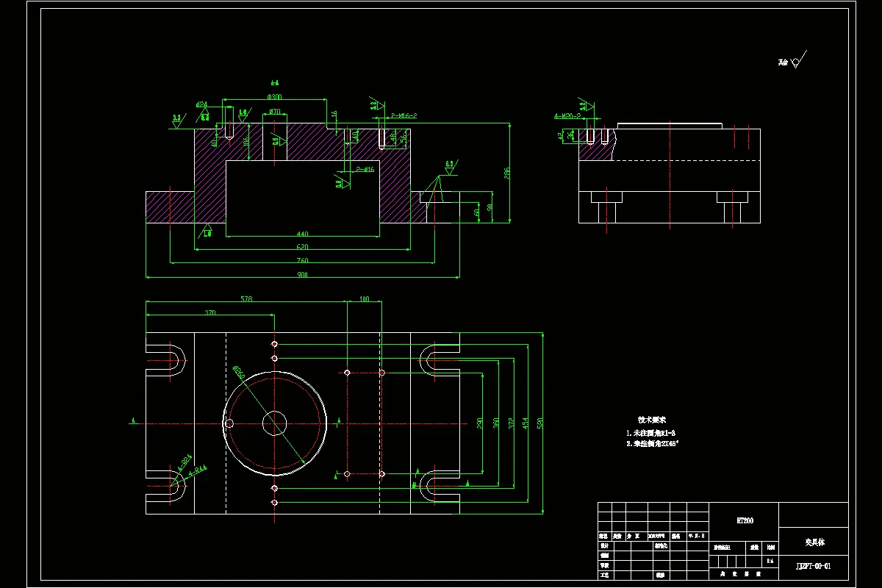The width and height of the screenshot is (882, 588).
Task: Click the 454 vertical dimension
Action: pyautogui.click(x=525, y=423)
